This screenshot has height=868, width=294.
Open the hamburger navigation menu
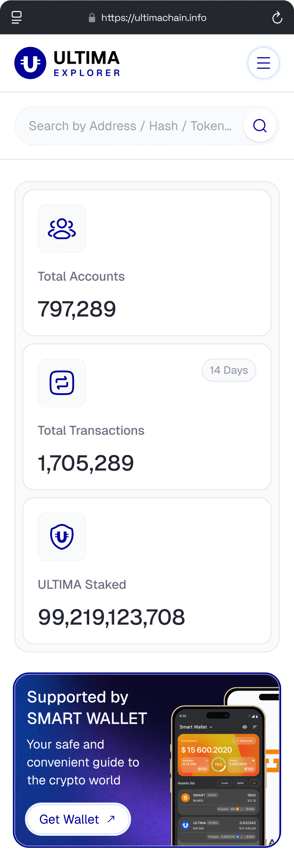263,63
